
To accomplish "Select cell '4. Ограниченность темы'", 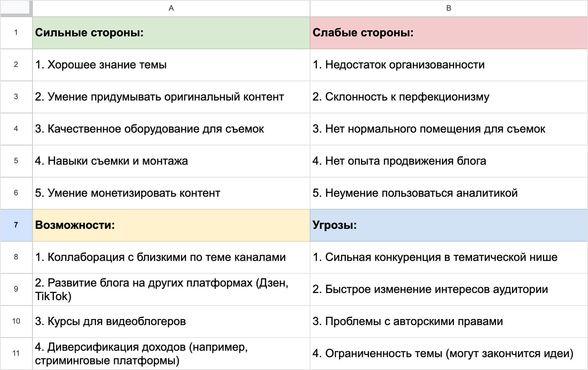I will 448,354.
